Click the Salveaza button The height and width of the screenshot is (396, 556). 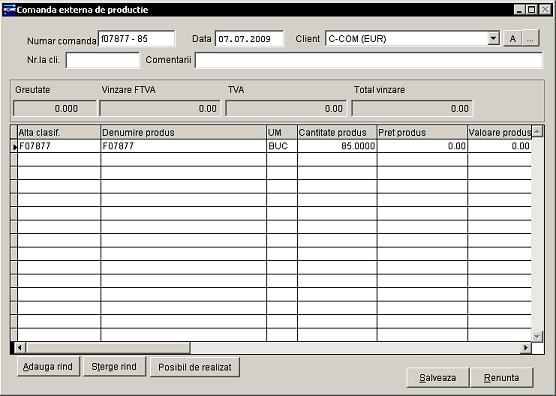tap(438, 378)
